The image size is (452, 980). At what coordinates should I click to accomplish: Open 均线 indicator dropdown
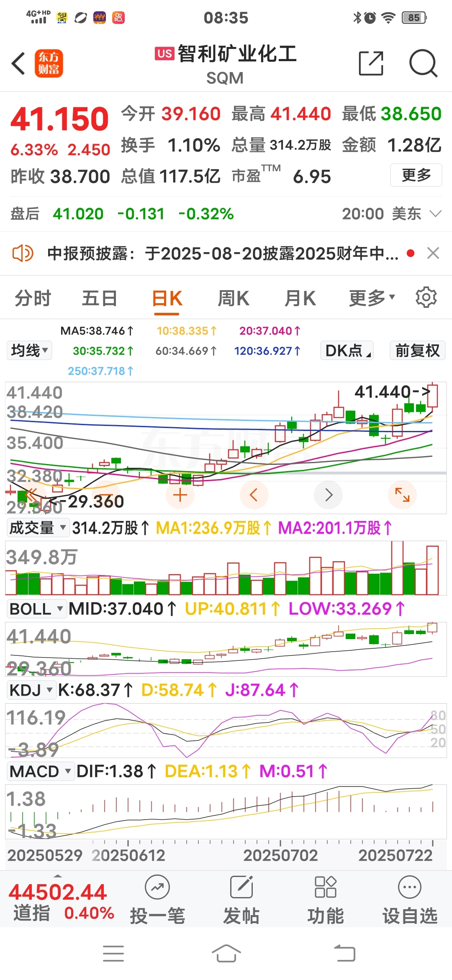point(29,350)
